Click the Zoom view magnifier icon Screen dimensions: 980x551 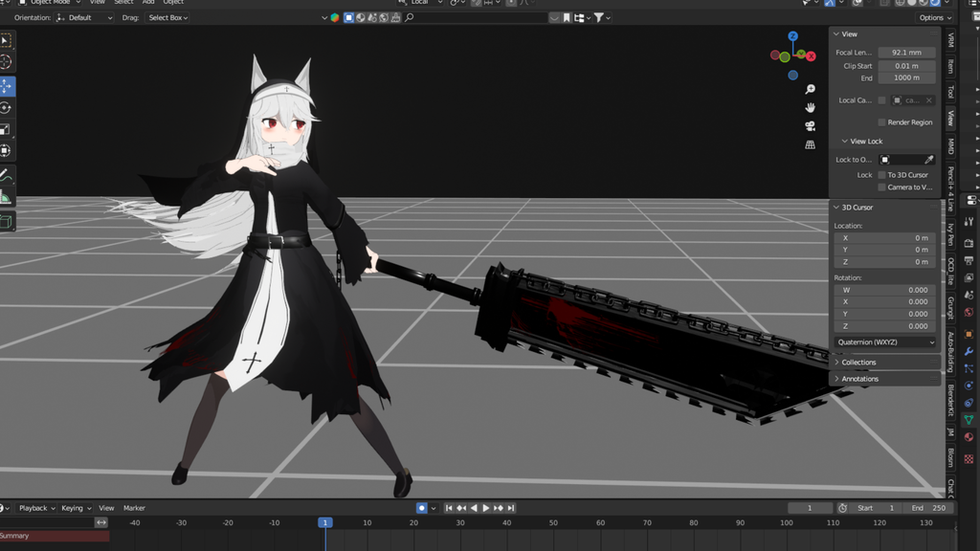810,89
